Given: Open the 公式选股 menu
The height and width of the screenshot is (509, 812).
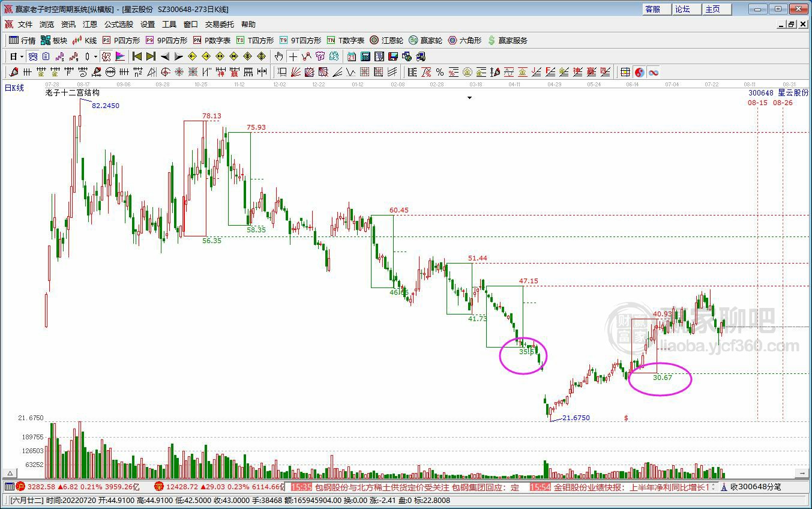Looking at the screenshot, I should pos(119,25).
